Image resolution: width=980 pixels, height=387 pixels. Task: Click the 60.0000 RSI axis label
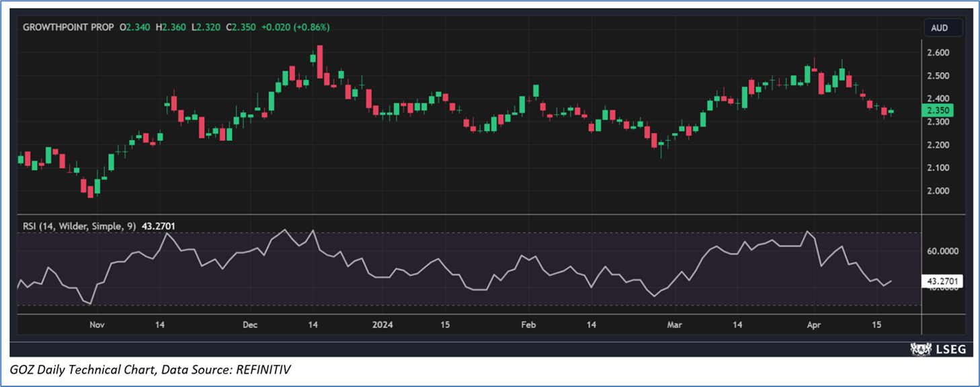tap(942, 251)
